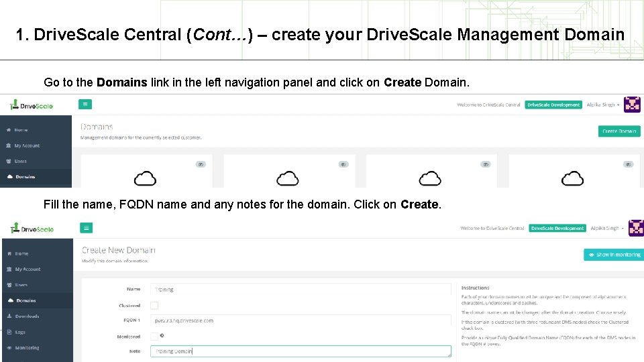The width and height of the screenshot is (644, 362).
Task: Open the Alpika Singh dropdown on the Domains page
Action: coord(603,105)
